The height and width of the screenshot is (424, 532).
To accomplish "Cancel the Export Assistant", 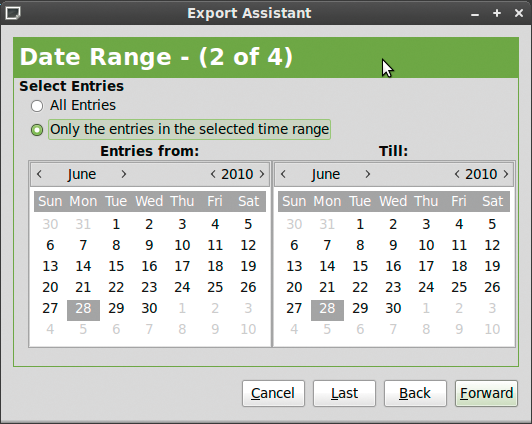I will click(x=273, y=393).
